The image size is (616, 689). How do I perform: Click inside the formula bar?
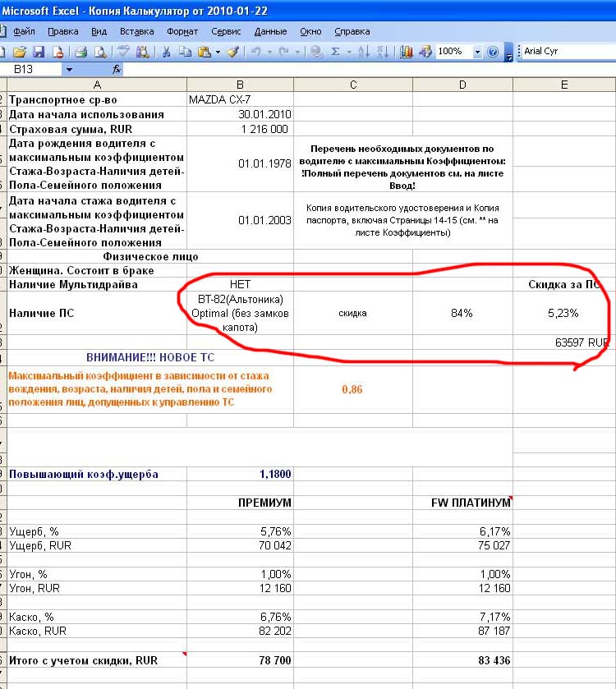pos(369,70)
